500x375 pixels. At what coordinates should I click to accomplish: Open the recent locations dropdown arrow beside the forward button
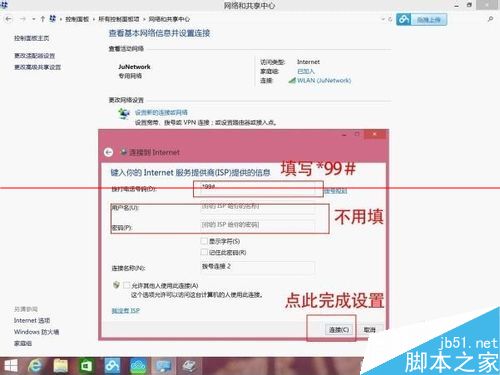click(x=34, y=19)
